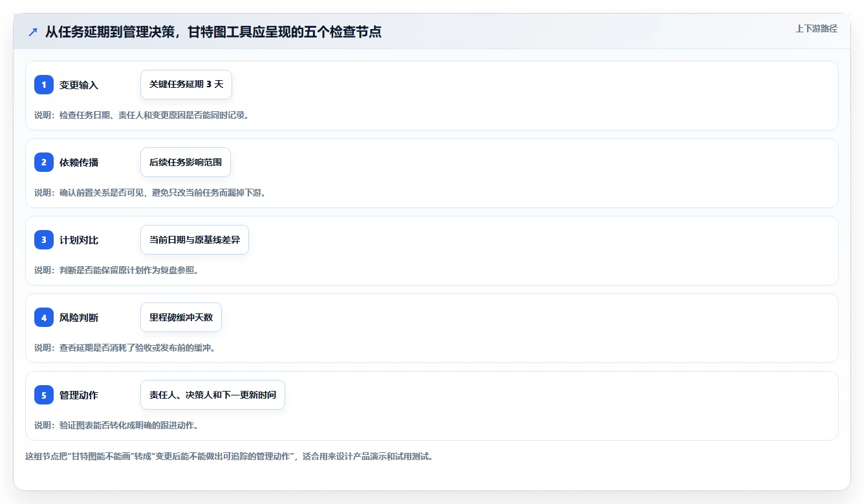
Task: Select the 里程碑缓冲天数 chip
Action: click(x=181, y=317)
